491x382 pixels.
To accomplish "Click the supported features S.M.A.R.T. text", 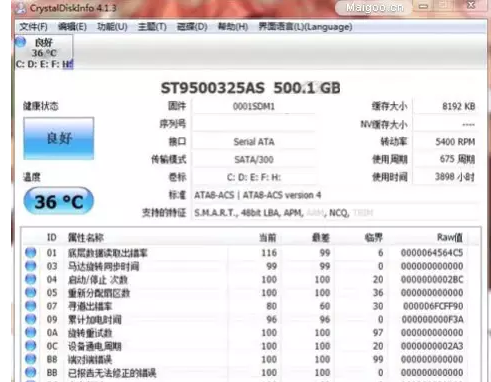I will coord(215,213).
